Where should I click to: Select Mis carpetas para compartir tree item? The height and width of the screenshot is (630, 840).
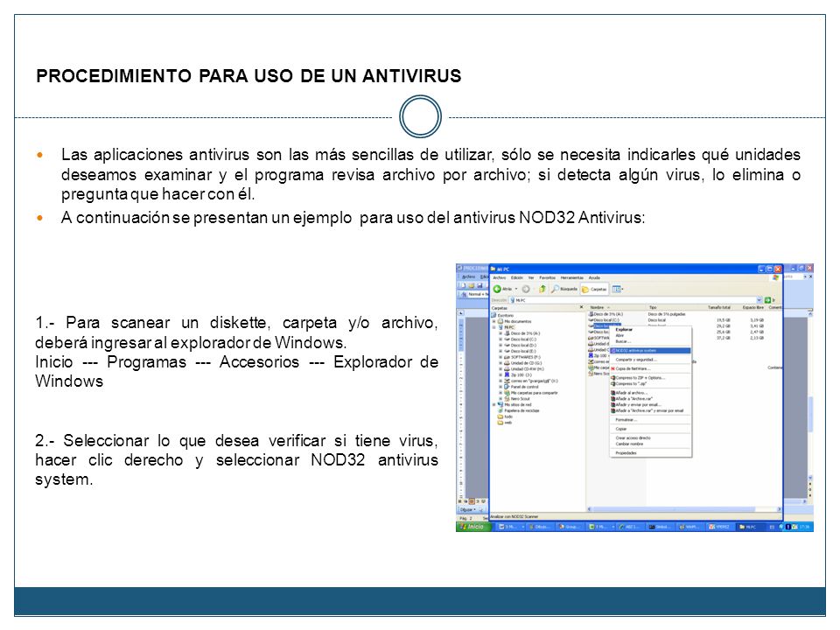(531, 393)
